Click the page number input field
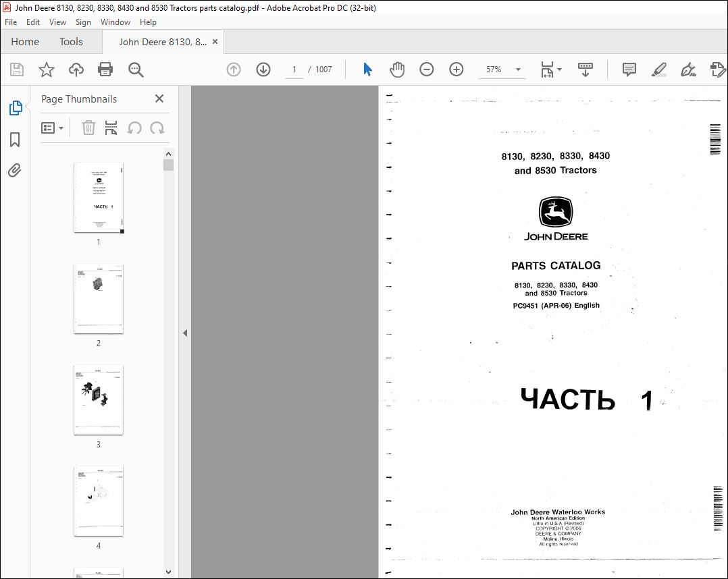This screenshot has height=579, width=728. pos(294,70)
